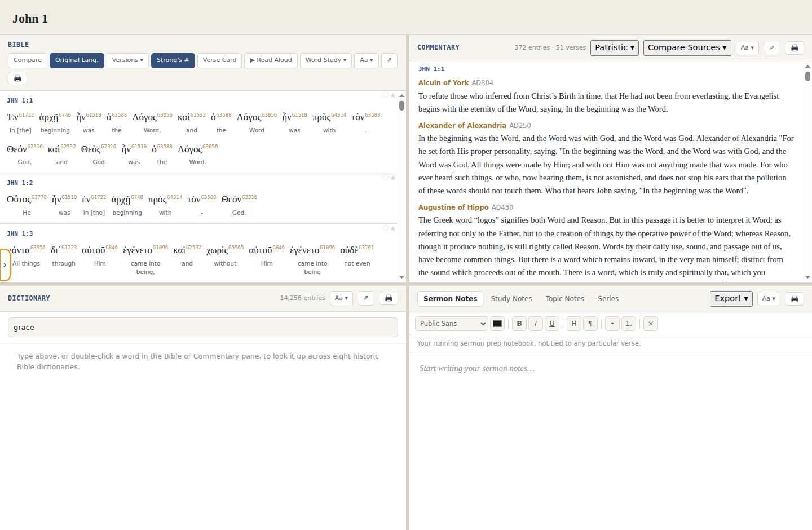Print the Sermon Notes pane
The height and width of the screenshot is (530, 812).
pos(795,299)
